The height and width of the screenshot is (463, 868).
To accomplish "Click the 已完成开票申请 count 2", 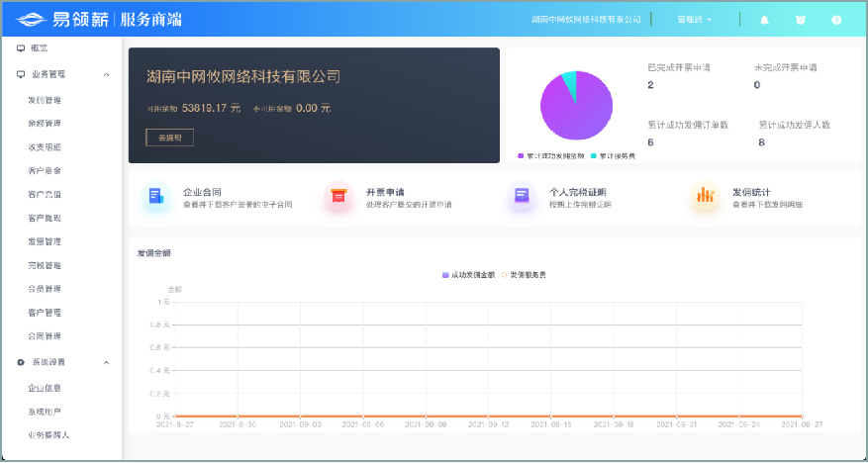I will point(650,85).
